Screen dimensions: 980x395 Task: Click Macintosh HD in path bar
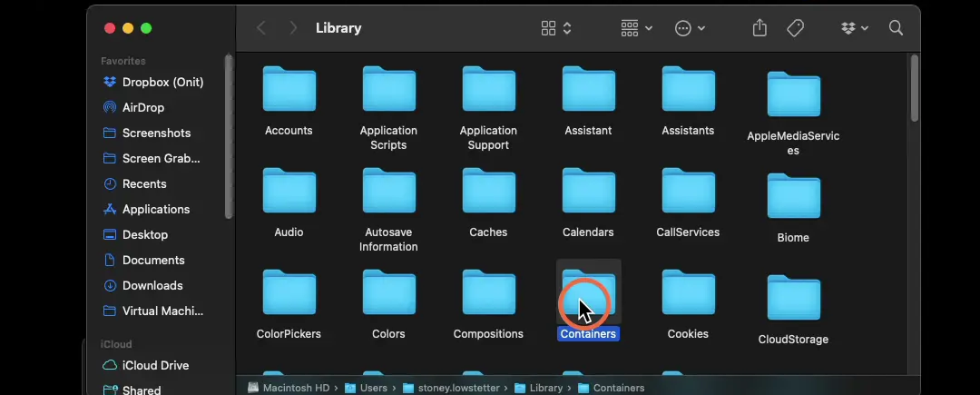pyautogui.click(x=289, y=388)
